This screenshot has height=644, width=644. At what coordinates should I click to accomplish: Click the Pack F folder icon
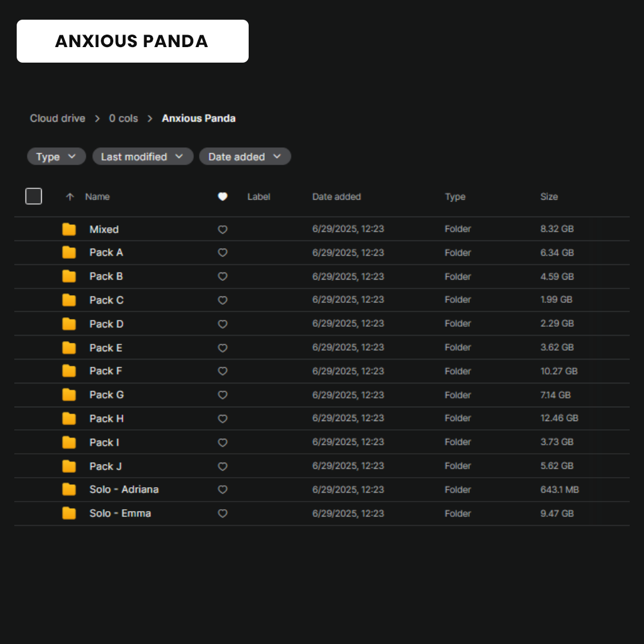(x=69, y=371)
